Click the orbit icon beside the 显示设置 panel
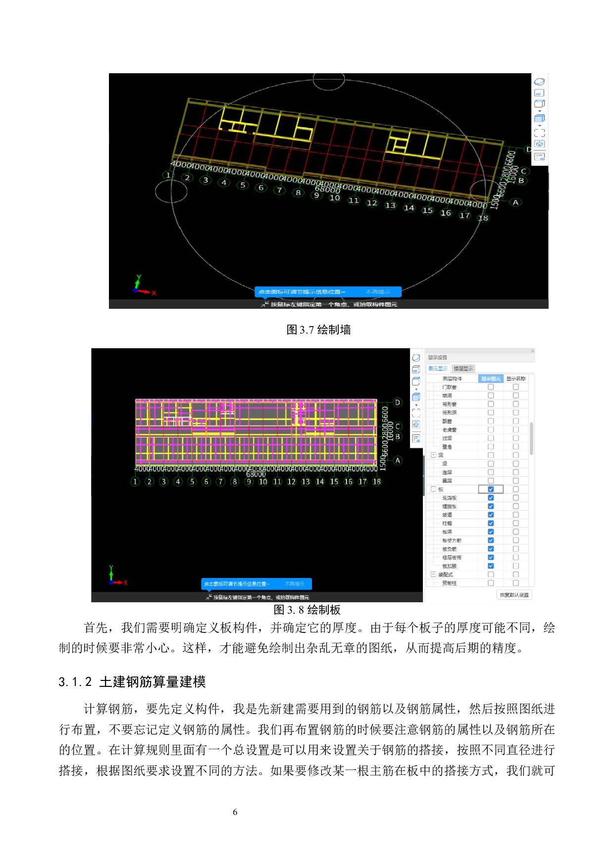The height and width of the screenshot is (868, 614). pos(416,357)
